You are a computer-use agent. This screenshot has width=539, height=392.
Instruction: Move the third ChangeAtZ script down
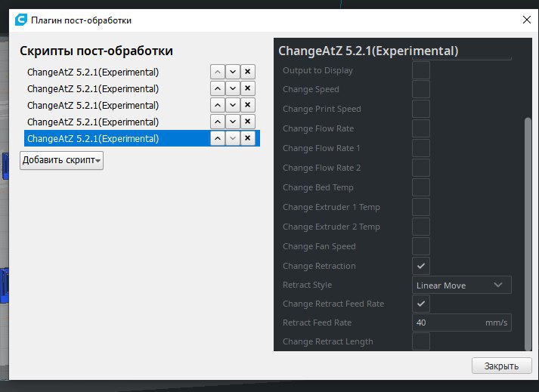[x=233, y=105]
